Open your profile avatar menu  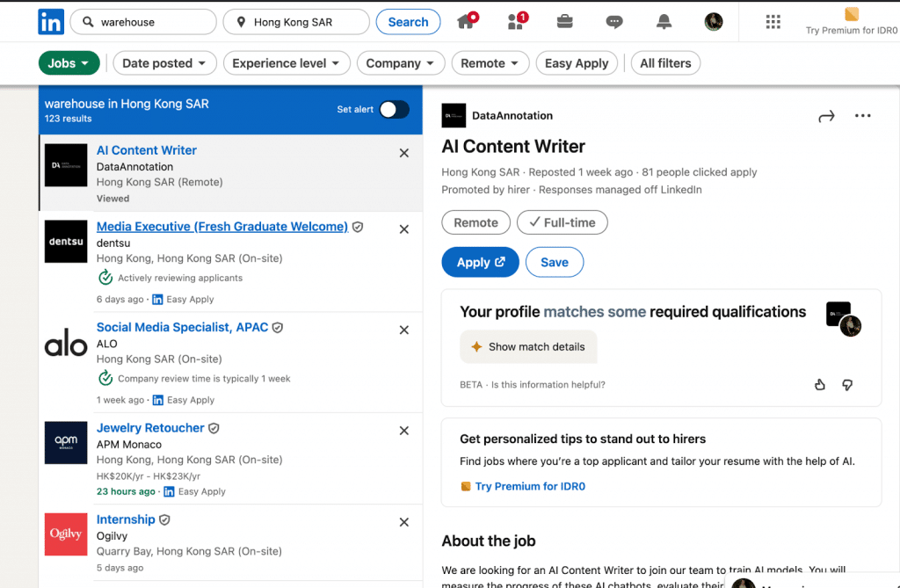point(713,19)
